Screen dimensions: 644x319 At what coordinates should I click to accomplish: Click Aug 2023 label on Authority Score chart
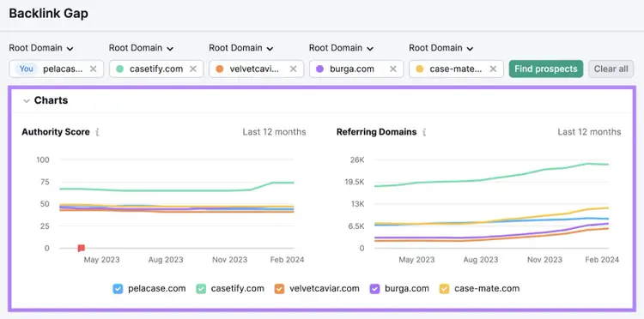click(x=166, y=260)
